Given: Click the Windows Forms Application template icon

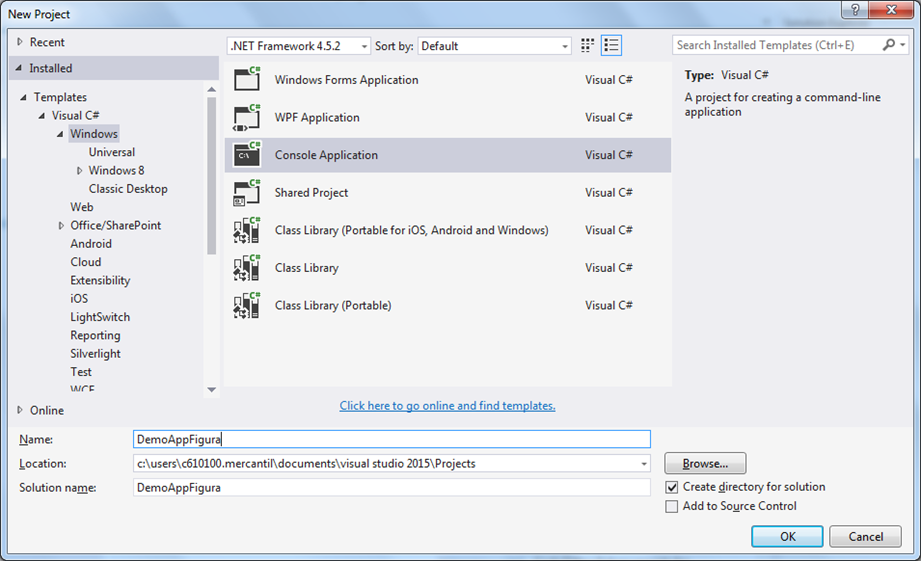Looking at the screenshot, I should coord(247,79).
